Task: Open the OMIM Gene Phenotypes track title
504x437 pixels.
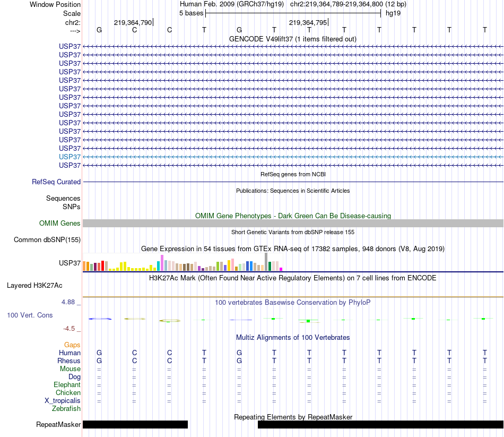Action: [293, 216]
